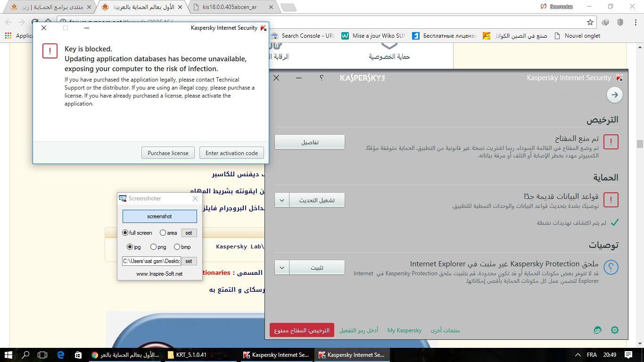Click warning icon in Key is blocked dialog
This screenshot has width=644, height=362.
[x=50, y=51]
